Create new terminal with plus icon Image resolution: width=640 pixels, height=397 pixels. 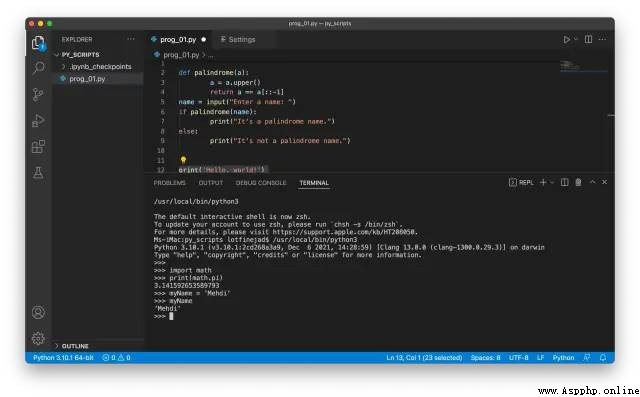coord(543,182)
